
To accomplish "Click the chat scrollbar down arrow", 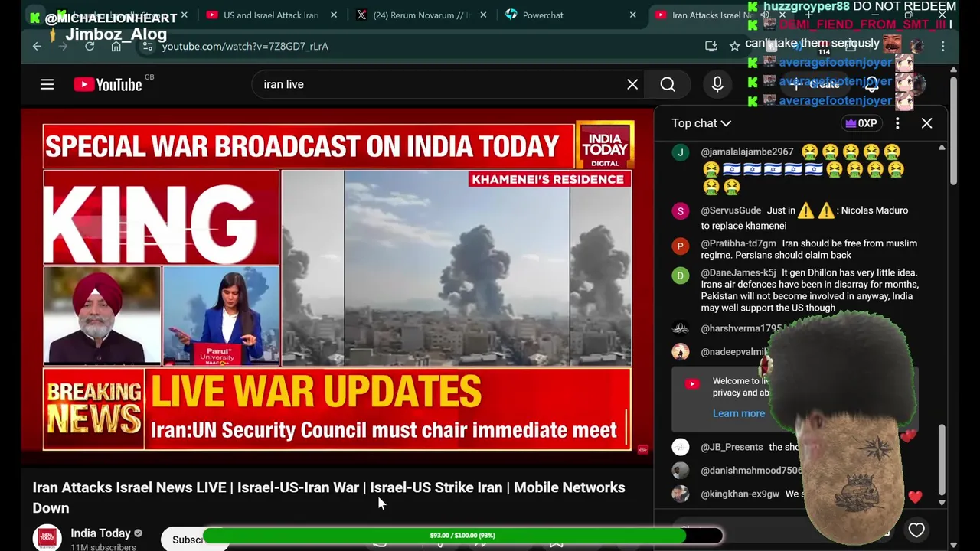I will 942,503.
